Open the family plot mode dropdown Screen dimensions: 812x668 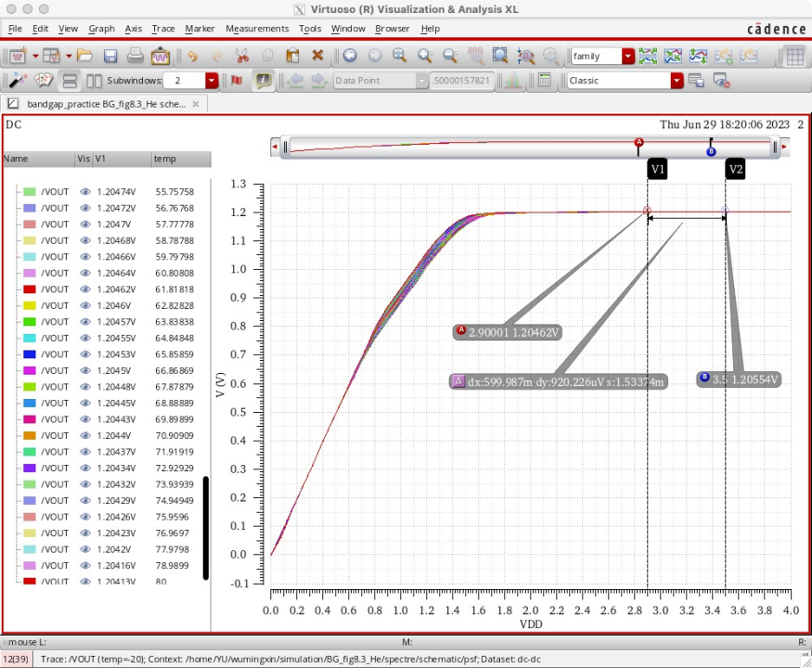628,56
